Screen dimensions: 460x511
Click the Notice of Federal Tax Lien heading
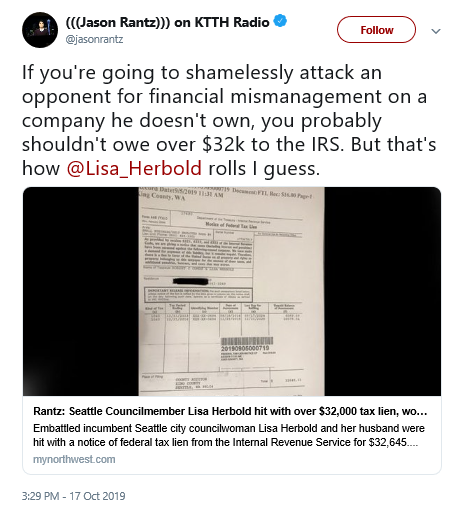tap(231, 225)
